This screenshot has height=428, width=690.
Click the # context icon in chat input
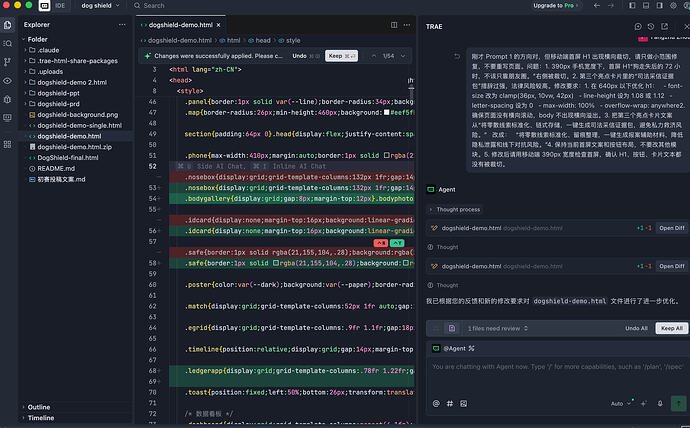pyautogui.click(x=450, y=403)
